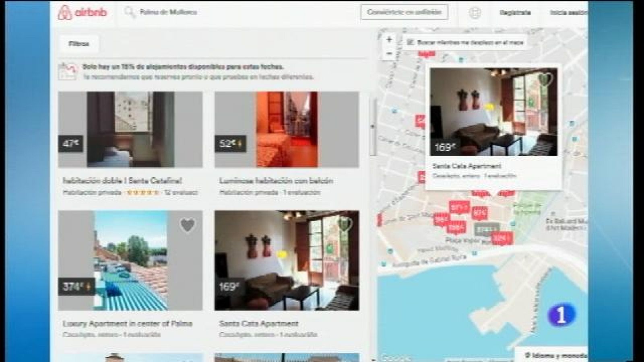Screen dimensions: 644x362
Task: Favorite Santa Cata Apartment in results list
Action: 344,224
